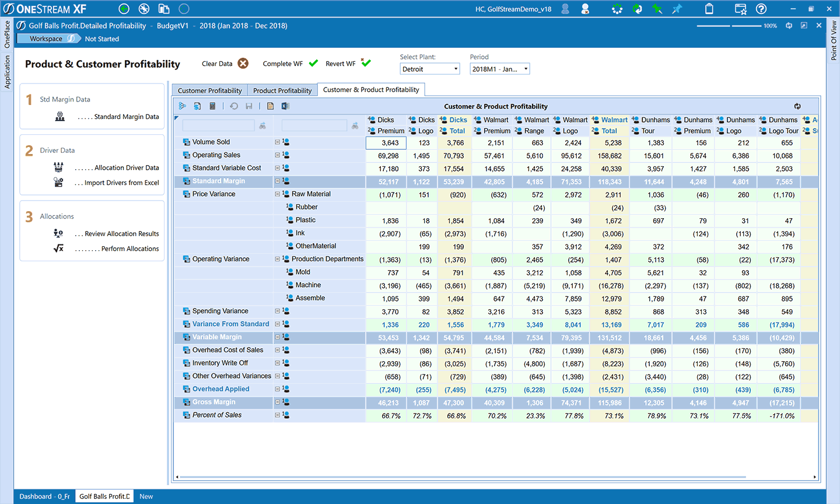This screenshot has height=504, width=840.
Task: Click the Walmart Total column header
Action: pos(610,125)
